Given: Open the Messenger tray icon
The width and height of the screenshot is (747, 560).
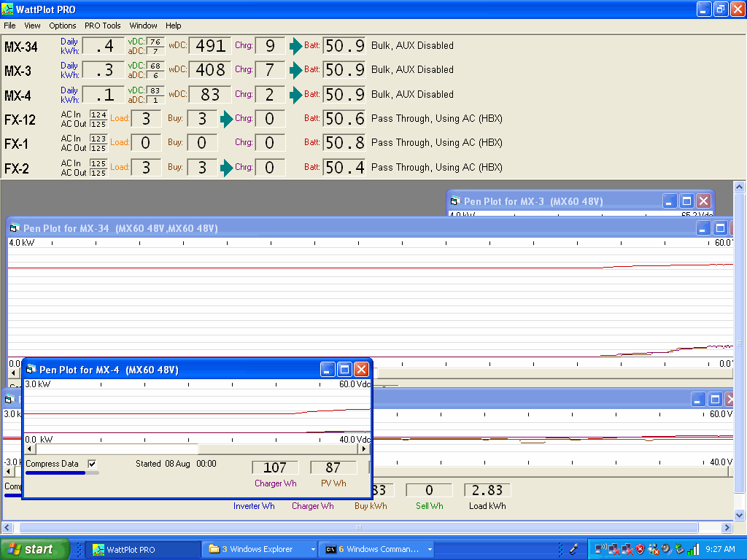Looking at the screenshot, I should click(x=653, y=550).
